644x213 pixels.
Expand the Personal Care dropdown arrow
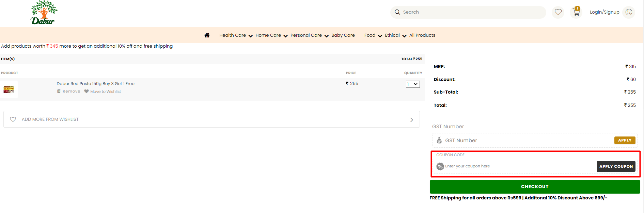coord(327,36)
